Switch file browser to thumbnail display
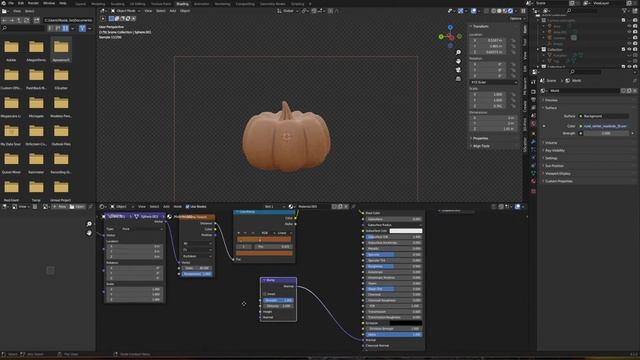The height and width of the screenshot is (360, 640). [x=65, y=28]
